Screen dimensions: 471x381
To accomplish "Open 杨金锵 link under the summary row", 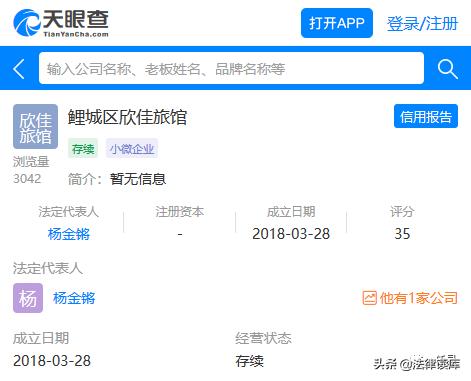I will (x=69, y=234).
